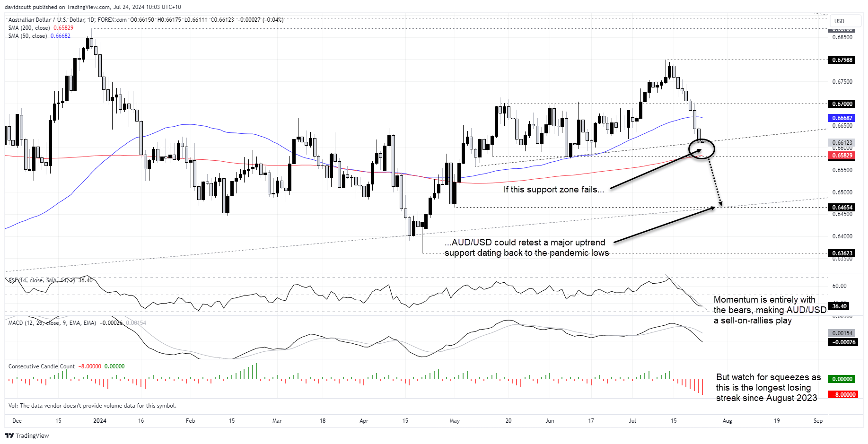Click the 0.65000 price axis tick
Screen dimensions: 868x444
[x=842, y=192]
